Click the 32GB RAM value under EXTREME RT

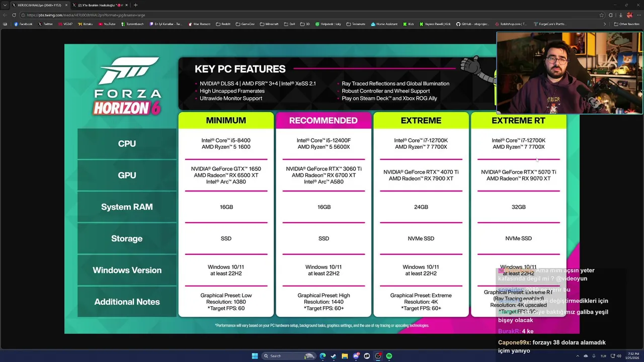519,207
